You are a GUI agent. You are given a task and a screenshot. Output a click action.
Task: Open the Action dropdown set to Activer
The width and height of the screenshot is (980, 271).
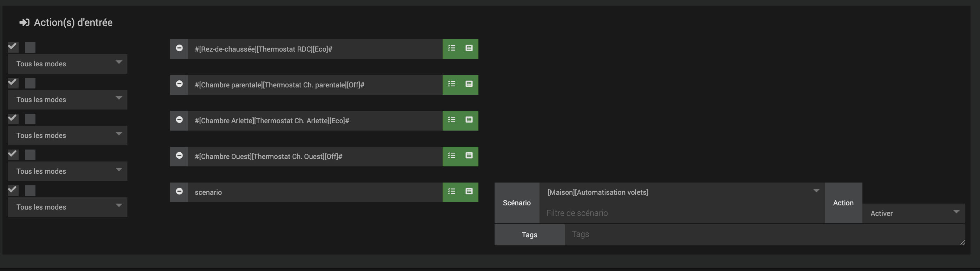(x=913, y=213)
